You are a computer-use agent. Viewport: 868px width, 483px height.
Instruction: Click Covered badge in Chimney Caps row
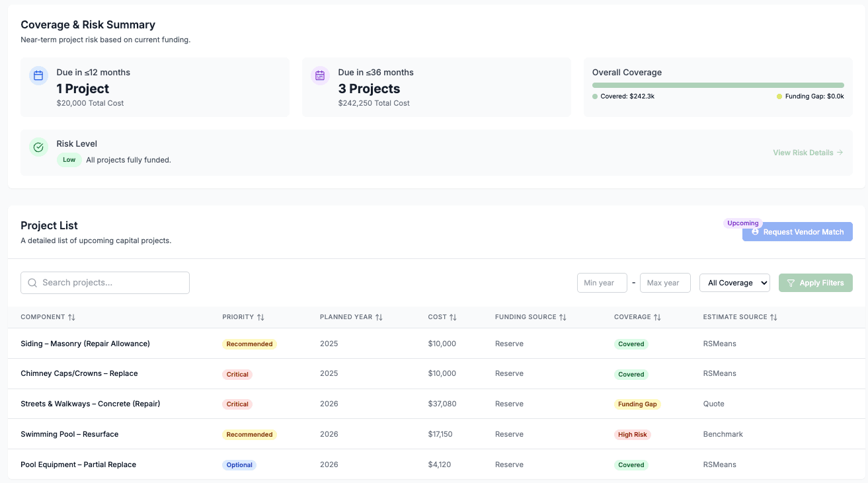(631, 375)
